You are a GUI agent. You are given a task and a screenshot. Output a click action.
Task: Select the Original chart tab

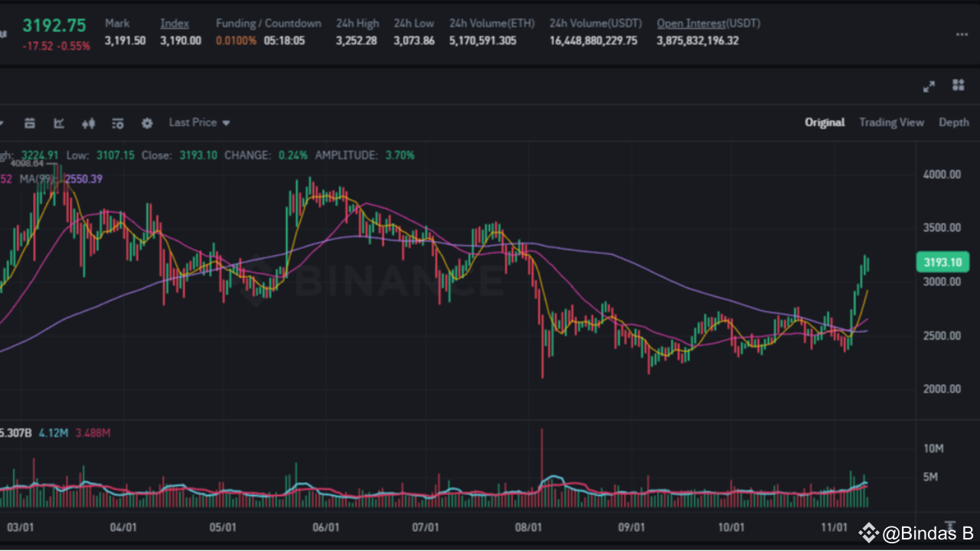(825, 122)
